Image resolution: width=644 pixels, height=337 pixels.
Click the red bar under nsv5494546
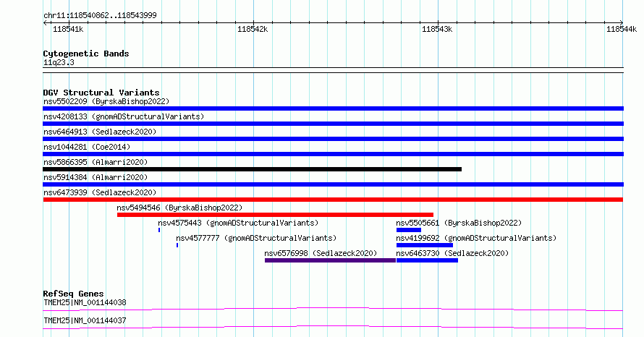click(x=275, y=215)
